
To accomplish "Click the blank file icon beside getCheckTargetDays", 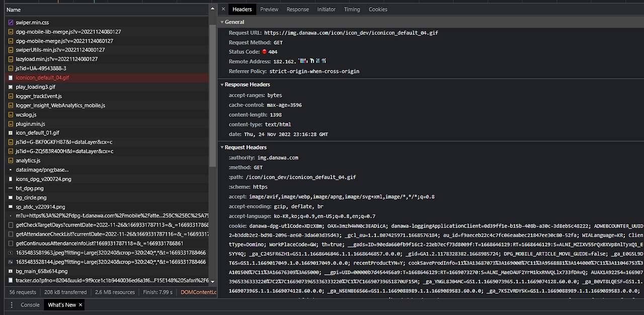I will (x=11, y=225).
